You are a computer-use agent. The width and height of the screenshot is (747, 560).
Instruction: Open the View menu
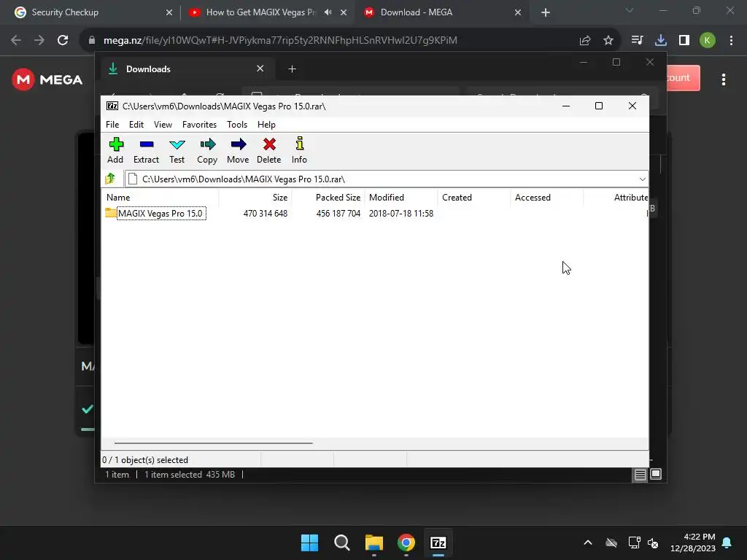pyautogui.click(x=163, y=124)
